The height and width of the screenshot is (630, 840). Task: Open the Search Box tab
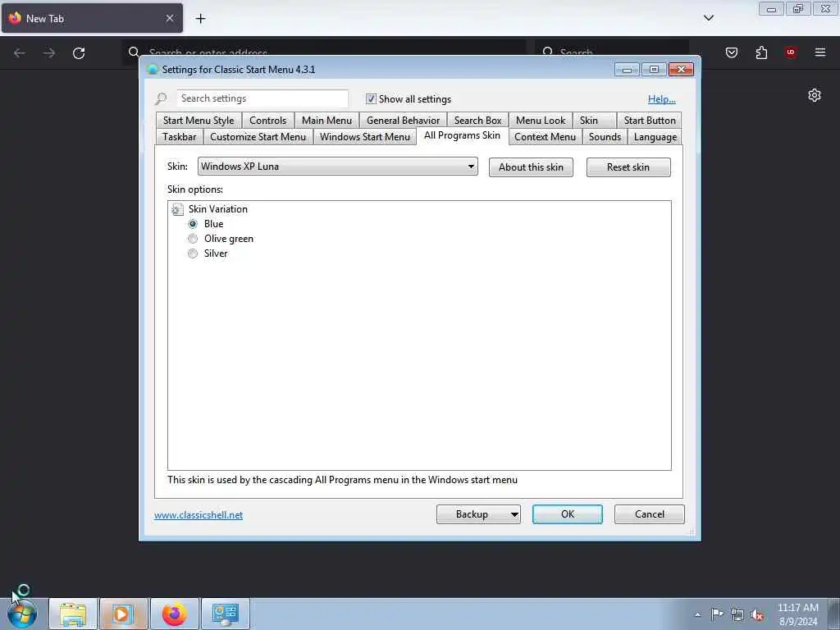pyautogui.click(x=478, y=121)
